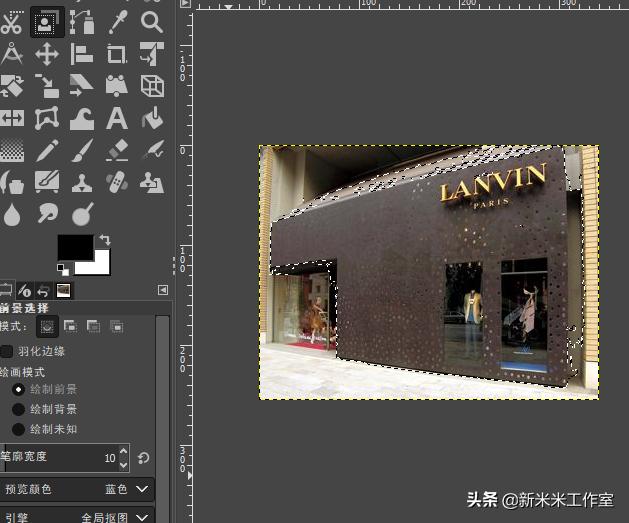The width and height of the screenshot is (629, 523).
Task: Set selection mode to intersect with selection
Action: 116,326
